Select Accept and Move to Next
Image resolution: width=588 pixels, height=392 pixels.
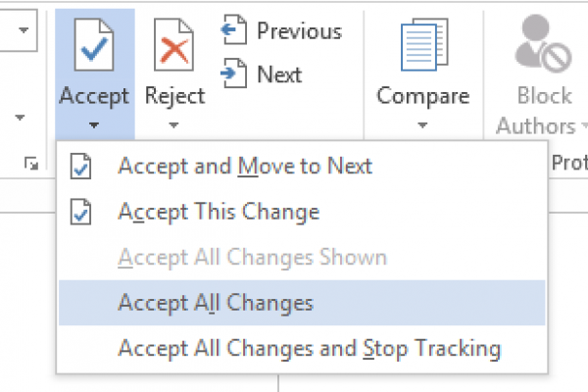point(245,167)
